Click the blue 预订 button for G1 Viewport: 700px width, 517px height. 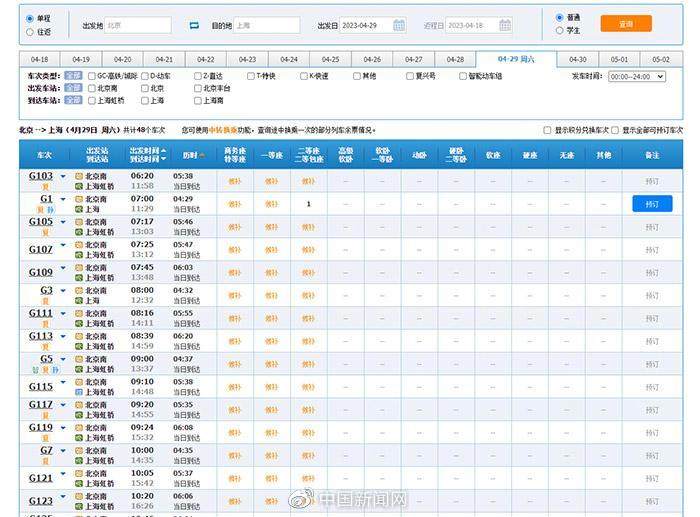click(652, 204)
